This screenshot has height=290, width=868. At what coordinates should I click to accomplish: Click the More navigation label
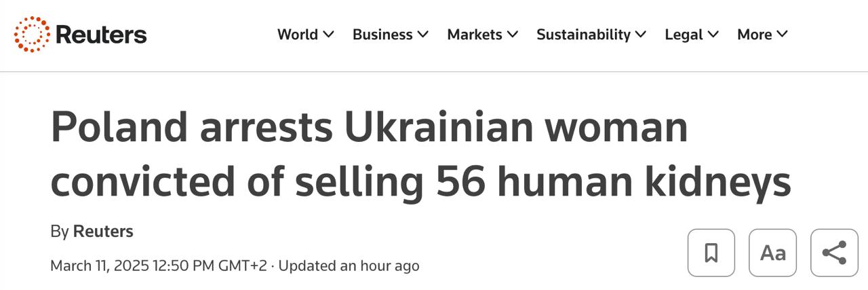click(x=754, y=35)
